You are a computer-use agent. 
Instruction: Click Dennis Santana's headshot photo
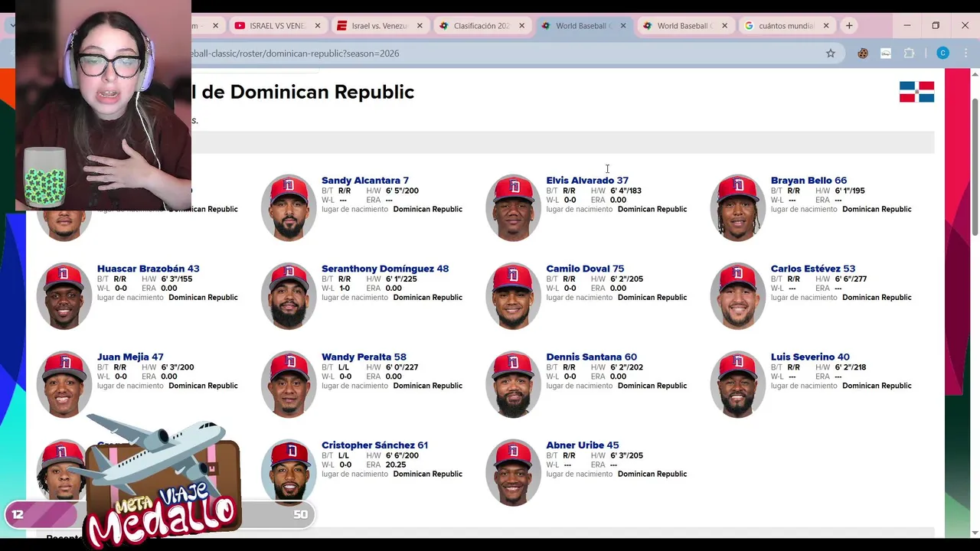pos(513,383)
